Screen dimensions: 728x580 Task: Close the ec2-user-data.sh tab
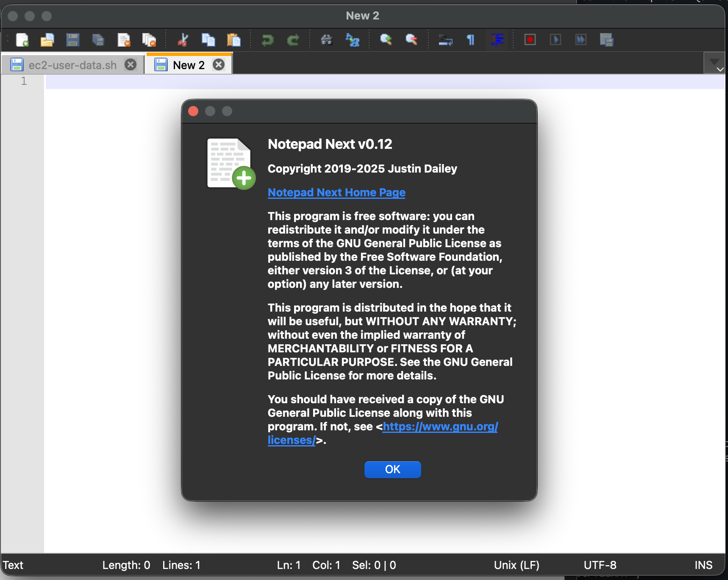pyautogui.click(x=131, y=64)
